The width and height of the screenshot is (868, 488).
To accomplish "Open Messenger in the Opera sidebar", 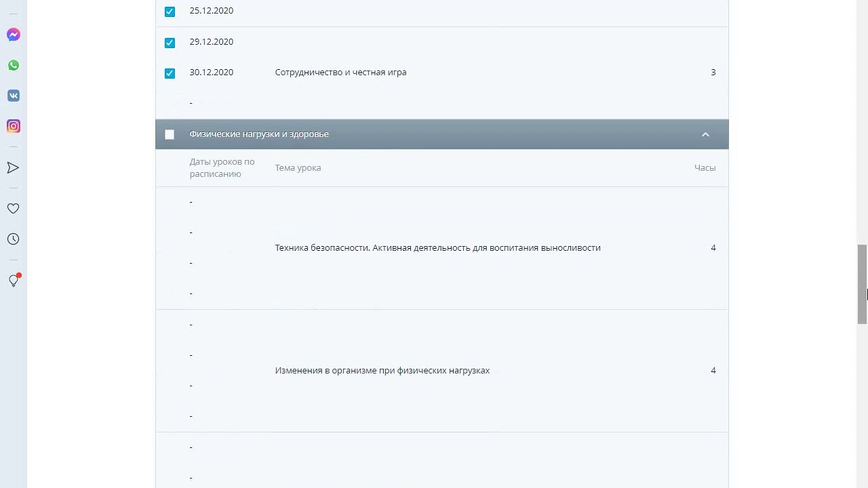I will coord(13,35).
